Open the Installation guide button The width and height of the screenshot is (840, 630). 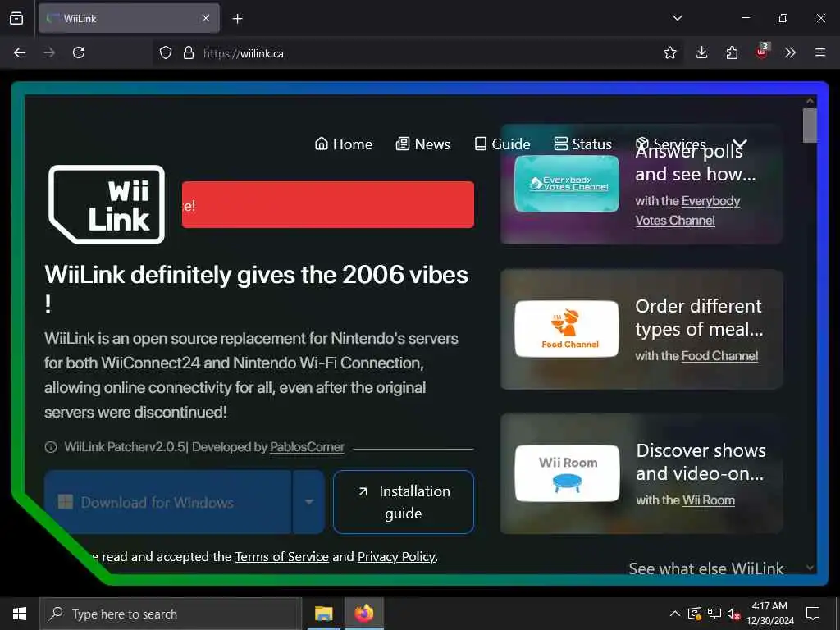point(404,502)
